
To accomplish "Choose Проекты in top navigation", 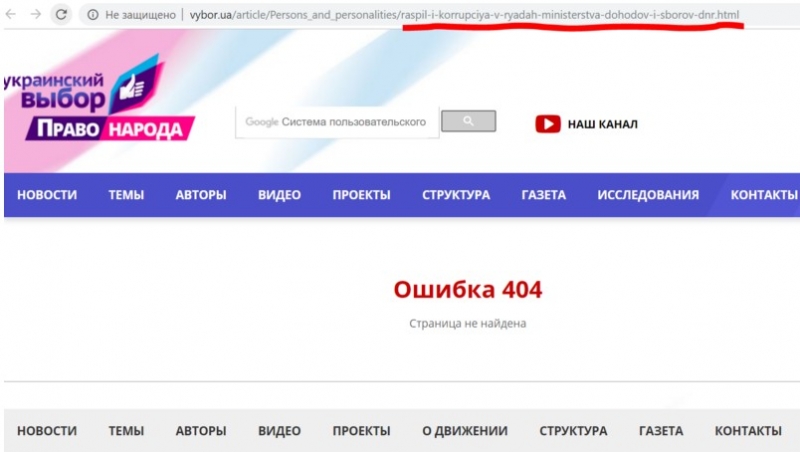I will click(x=361, y=195).
